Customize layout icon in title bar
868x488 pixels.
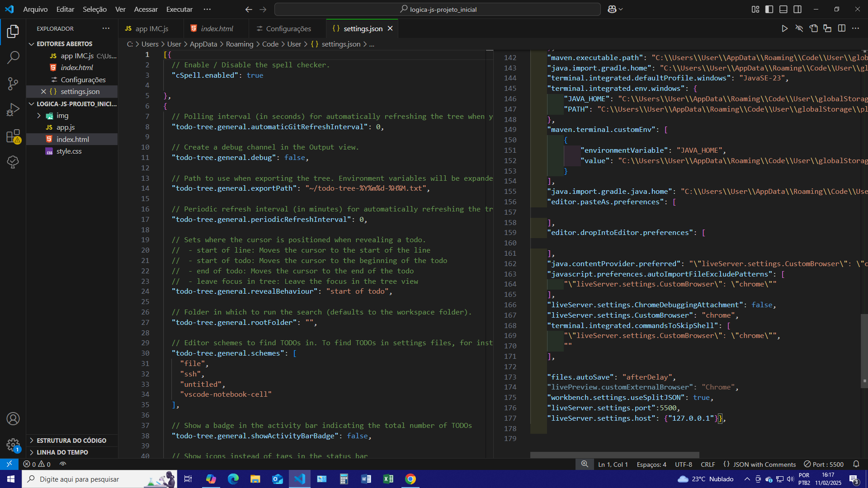(x=755, y=9)
